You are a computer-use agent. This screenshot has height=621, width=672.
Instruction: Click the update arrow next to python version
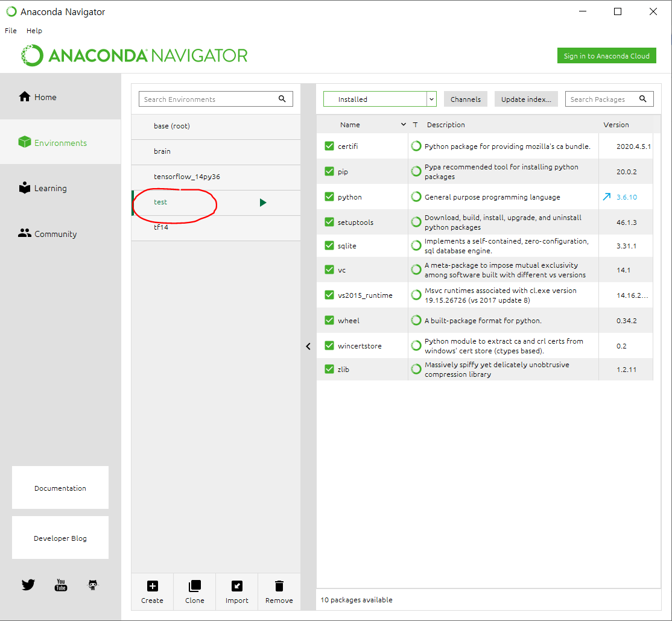pos(606,197)
